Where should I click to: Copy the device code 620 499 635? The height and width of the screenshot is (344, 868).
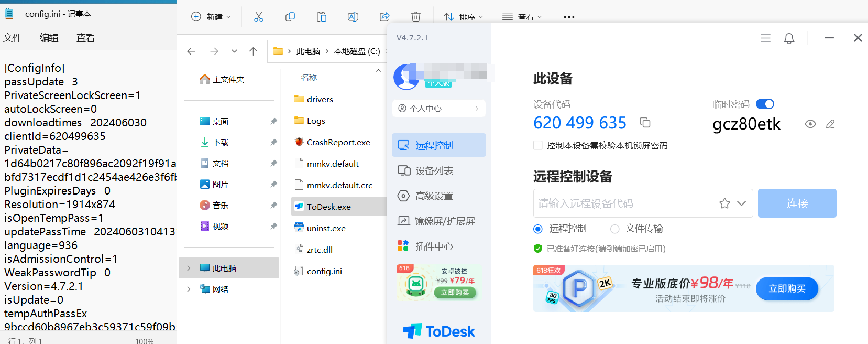(645, 122)
